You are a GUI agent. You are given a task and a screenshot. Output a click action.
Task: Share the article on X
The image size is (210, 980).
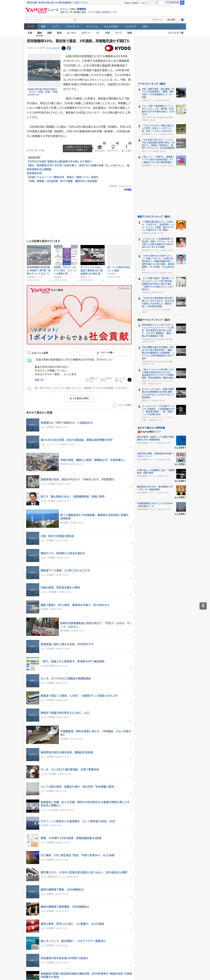64,48
